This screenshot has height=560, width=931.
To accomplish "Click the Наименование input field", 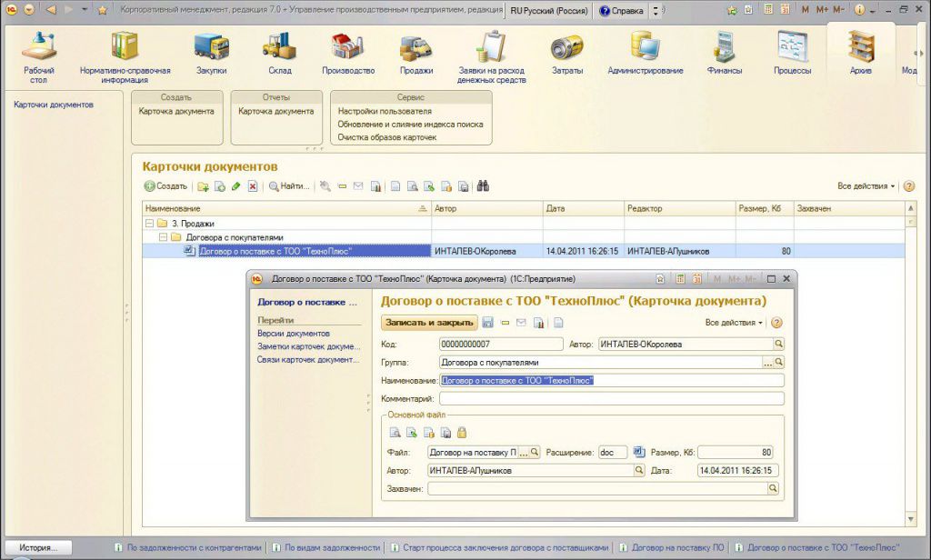I will click(x=612, y=381).
